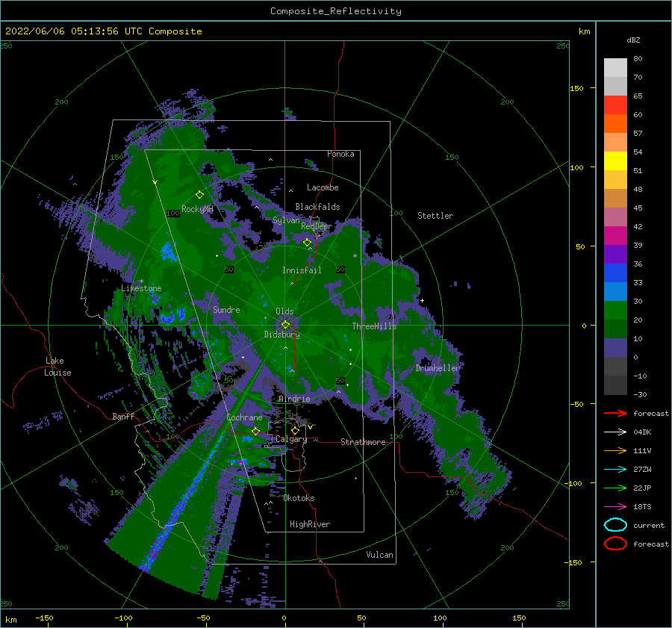Image resolution: width=672 pixels, height=628 pixels.
Task: Click the Banff map label
Action: (123, 416)
